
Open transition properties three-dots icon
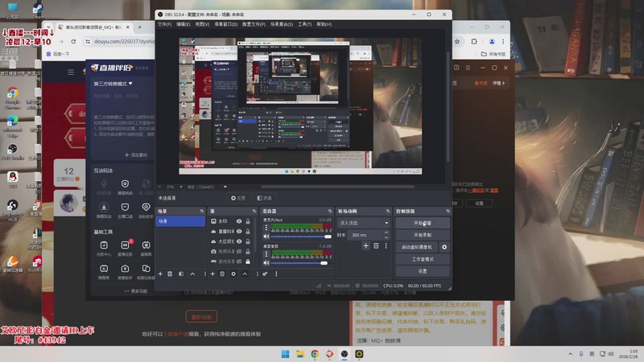pos(386,245)
